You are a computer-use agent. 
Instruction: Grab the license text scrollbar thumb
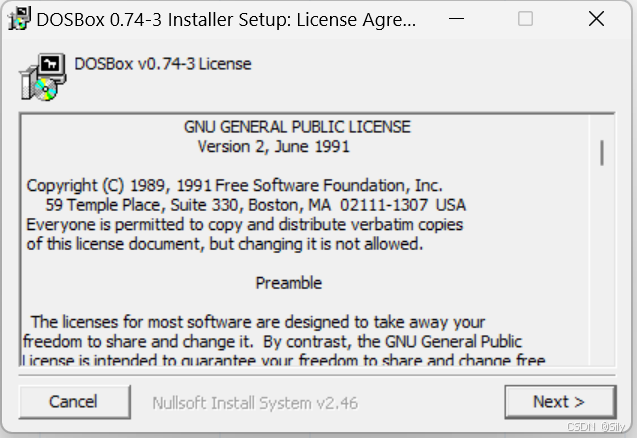coord(602,153)
